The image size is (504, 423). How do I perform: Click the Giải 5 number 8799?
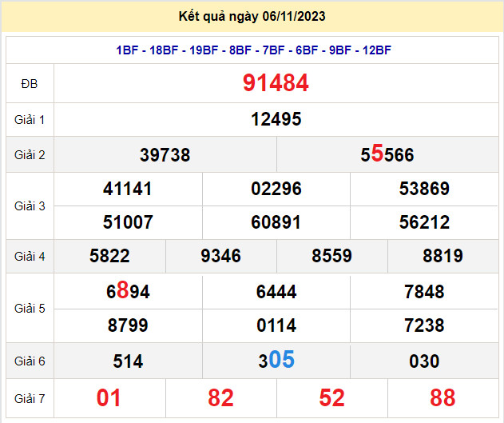tap(128, 325)
